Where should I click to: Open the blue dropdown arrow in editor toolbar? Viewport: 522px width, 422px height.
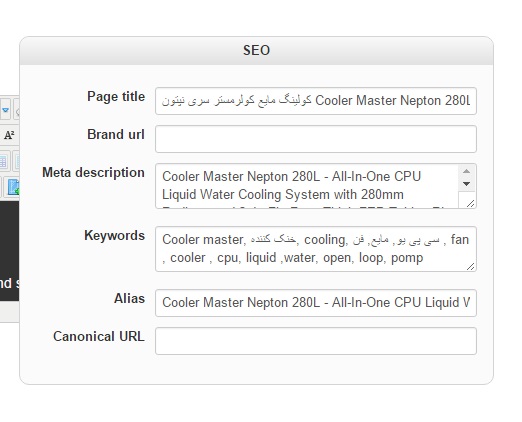[5, 110]
